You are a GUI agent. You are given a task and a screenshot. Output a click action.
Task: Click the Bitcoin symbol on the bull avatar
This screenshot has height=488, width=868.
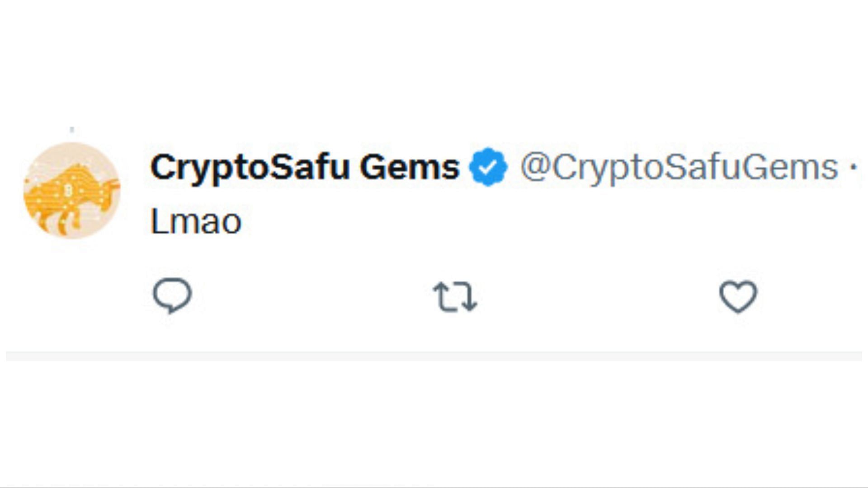tap(68, 190)
